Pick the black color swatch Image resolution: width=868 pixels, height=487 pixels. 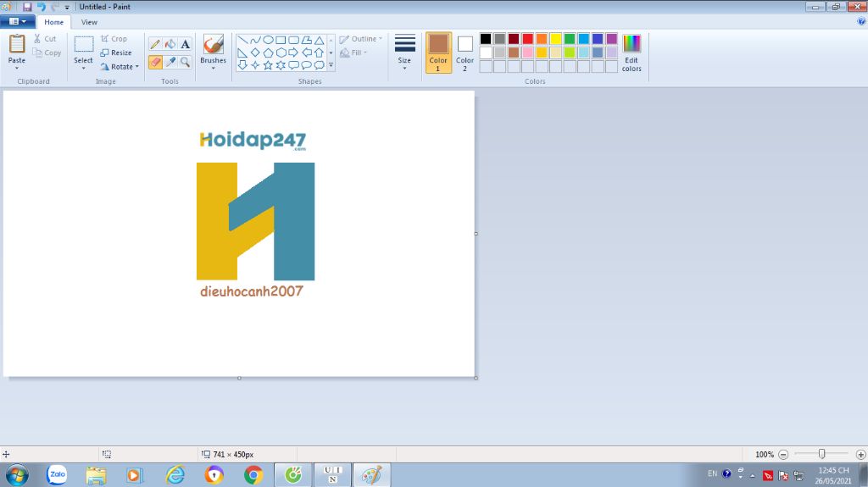pos(486,38)
